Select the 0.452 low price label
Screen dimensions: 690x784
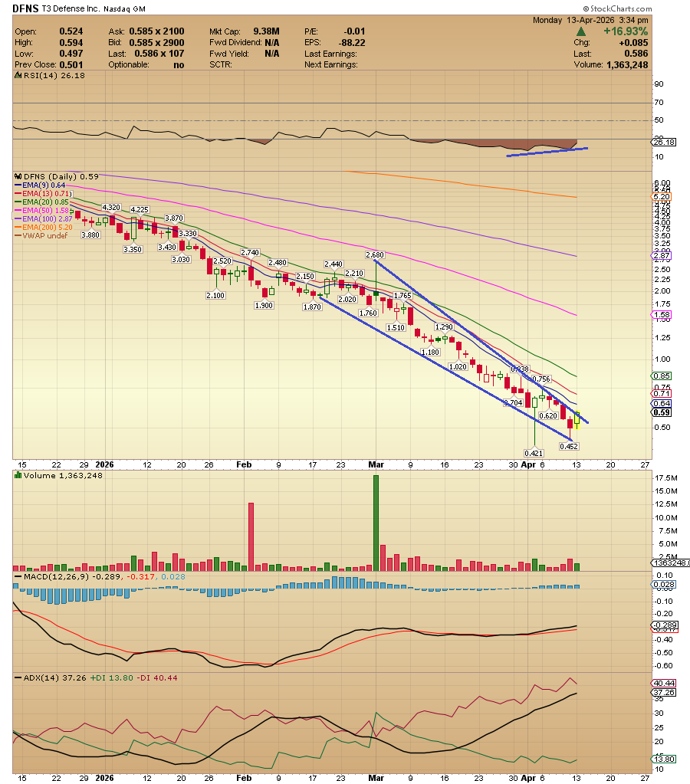tap(569, 446)
